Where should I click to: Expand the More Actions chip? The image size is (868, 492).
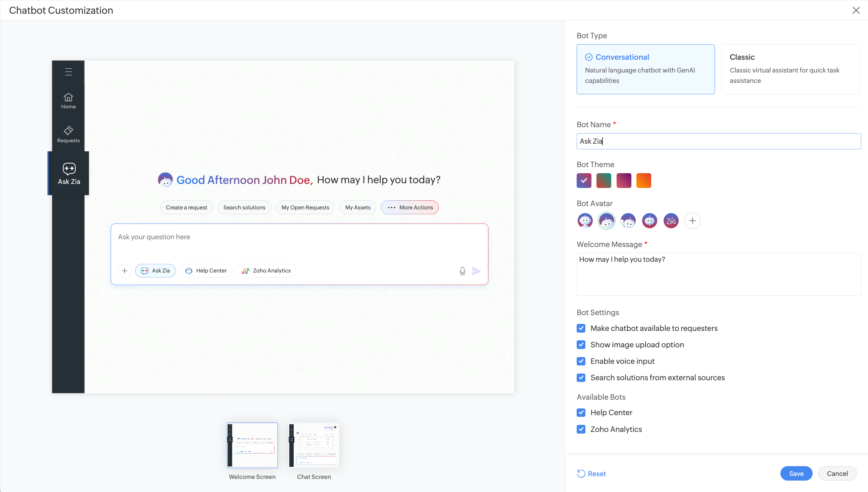point(409,207)
